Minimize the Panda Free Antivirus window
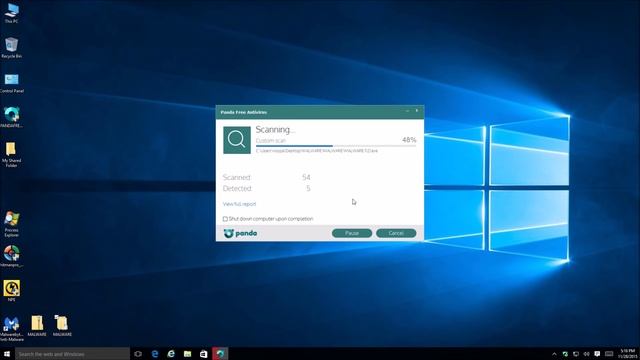The image size is (640, 360). coord(407,111)
